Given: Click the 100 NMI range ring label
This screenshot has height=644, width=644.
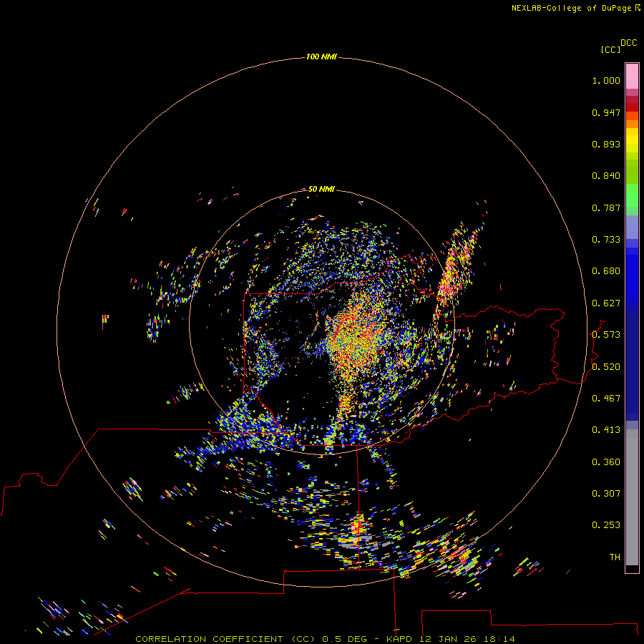Looking at the screenshot, I should [x=321, y=57].
